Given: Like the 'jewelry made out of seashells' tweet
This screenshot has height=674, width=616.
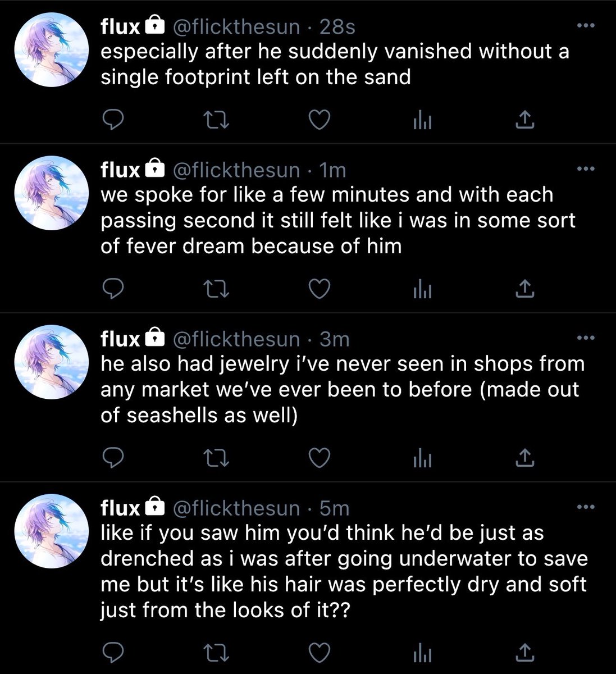Looking at the screenshot, I should tap(320, 458).
